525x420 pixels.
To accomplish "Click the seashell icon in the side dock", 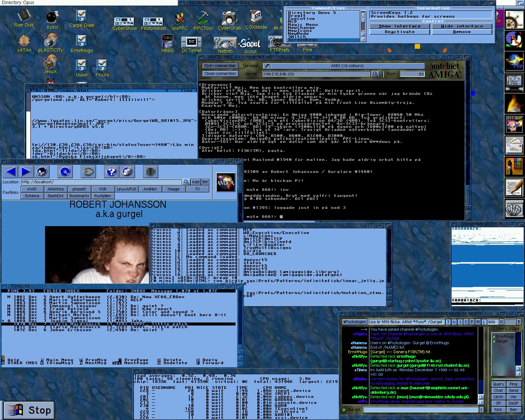I will point(513,208).
